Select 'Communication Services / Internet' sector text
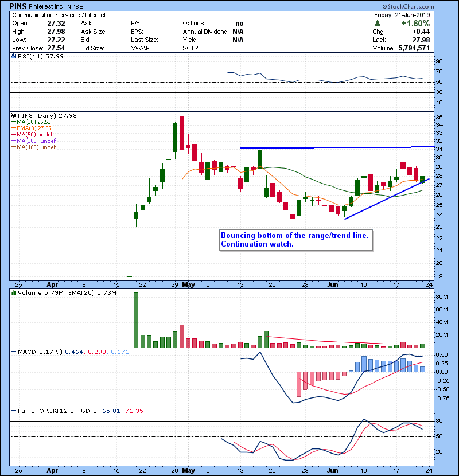 [x=59, y=15]
